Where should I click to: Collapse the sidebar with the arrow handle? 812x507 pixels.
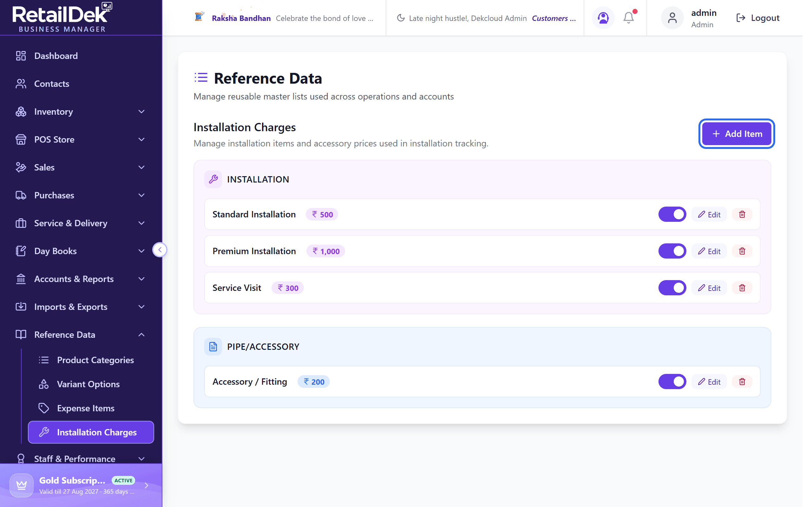pos(160,250)
